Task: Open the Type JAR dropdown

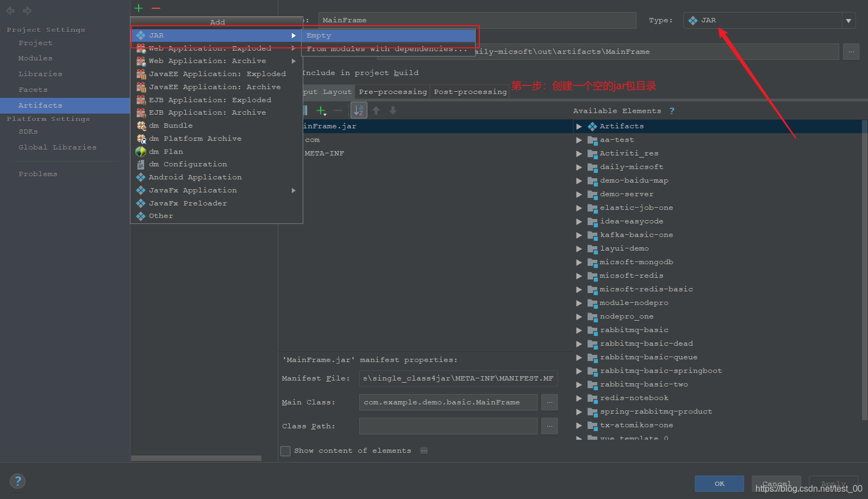Action: tap(769, 21)
